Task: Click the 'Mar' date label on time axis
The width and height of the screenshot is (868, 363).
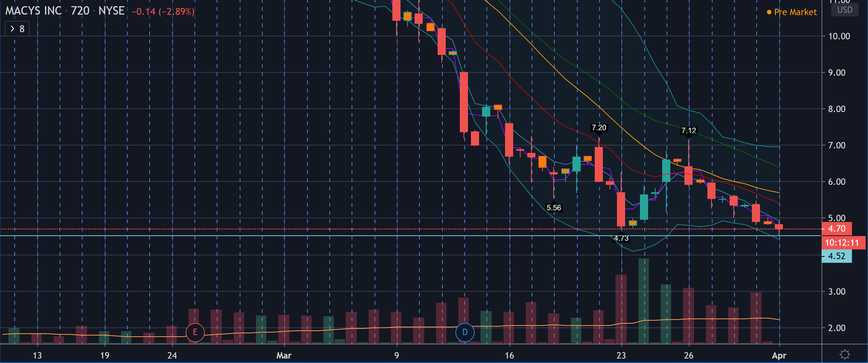Action: pos(284,355)
